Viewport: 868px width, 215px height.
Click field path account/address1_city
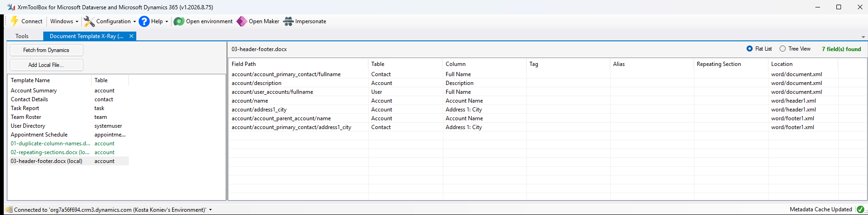coord(259,110)
